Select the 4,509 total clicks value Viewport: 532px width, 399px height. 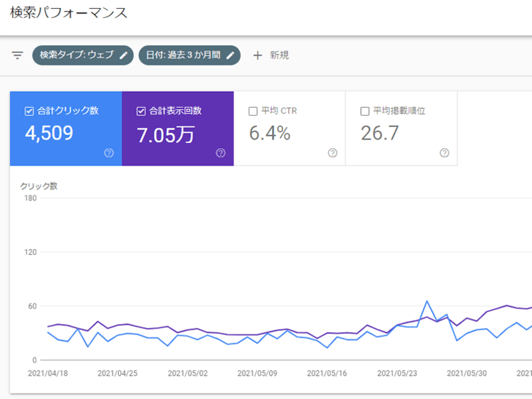point(49,134)
